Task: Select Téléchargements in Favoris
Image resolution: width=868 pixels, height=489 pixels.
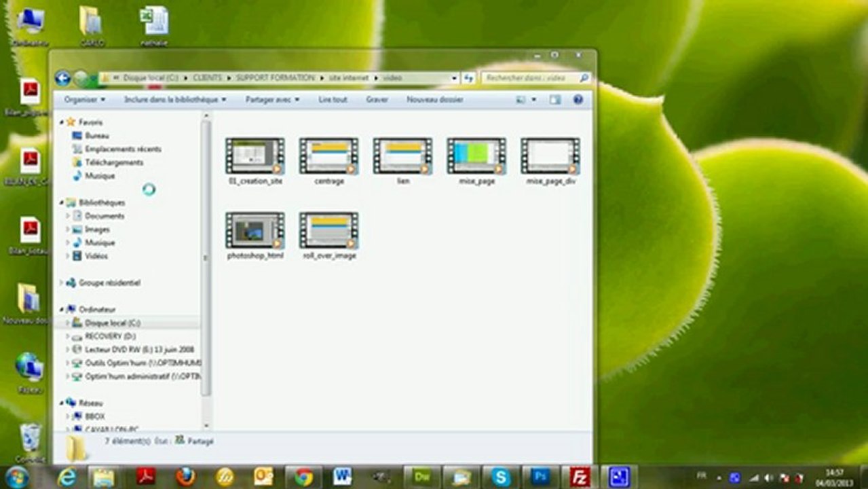Action: 113,162
